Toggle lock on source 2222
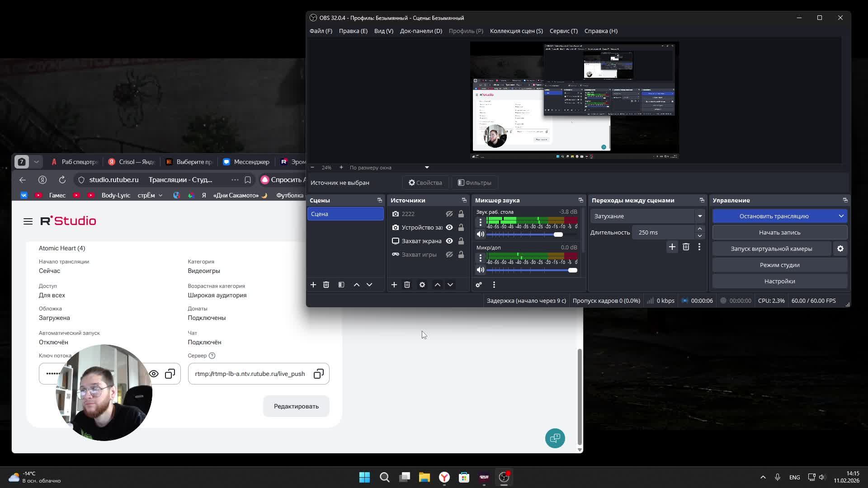Viewport: 868px width, 488px height. (461, 214)
